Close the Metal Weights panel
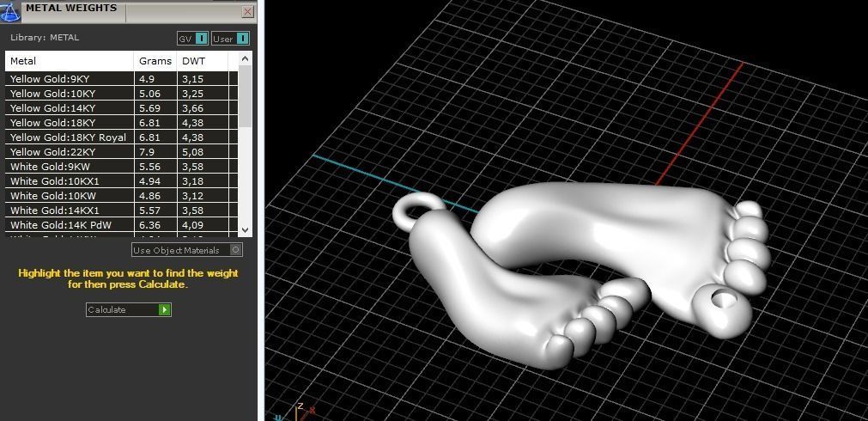This screenshot has height=421, width=868. pos(248,12)
